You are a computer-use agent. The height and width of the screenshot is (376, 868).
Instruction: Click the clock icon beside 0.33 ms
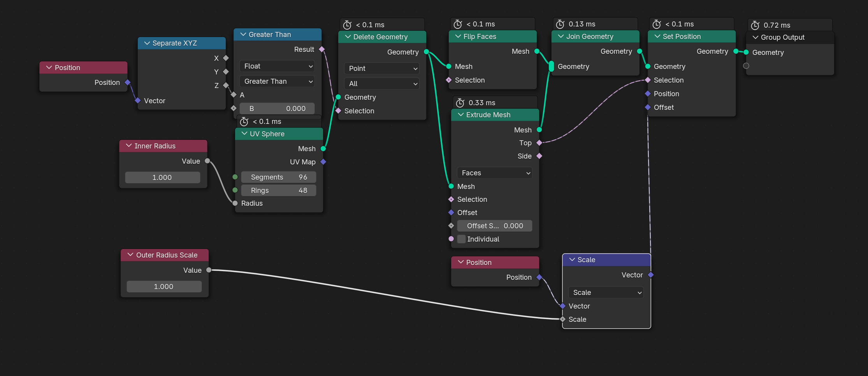tap(460, 103)
